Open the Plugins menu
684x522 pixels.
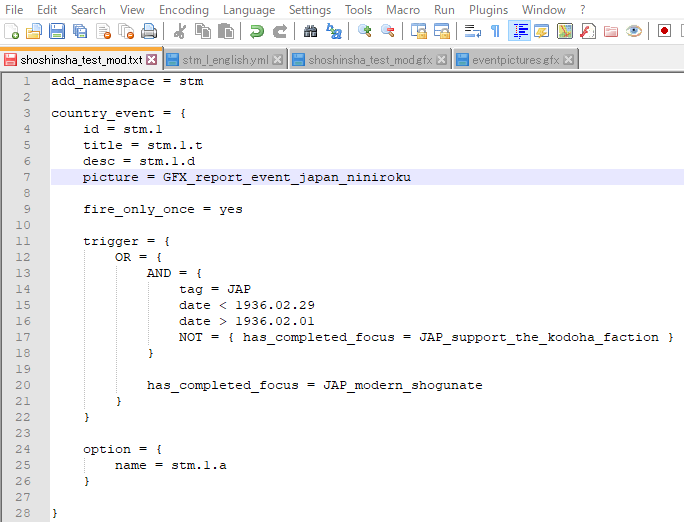488,10
